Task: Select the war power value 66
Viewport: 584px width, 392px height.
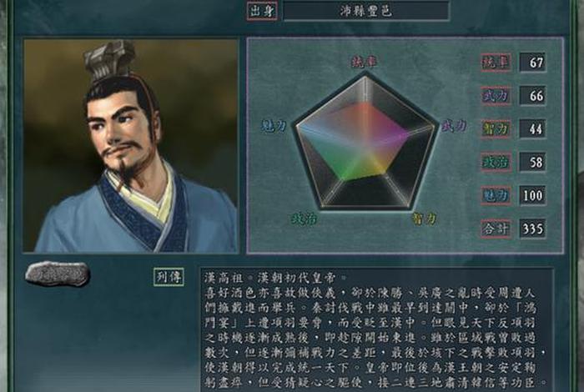Action: (533, 96)
